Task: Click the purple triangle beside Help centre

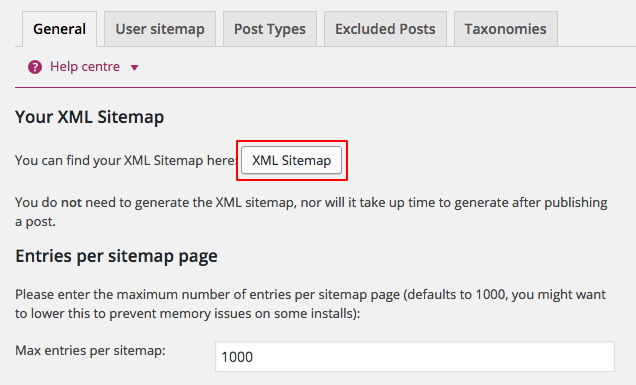Action: (134, 68)
